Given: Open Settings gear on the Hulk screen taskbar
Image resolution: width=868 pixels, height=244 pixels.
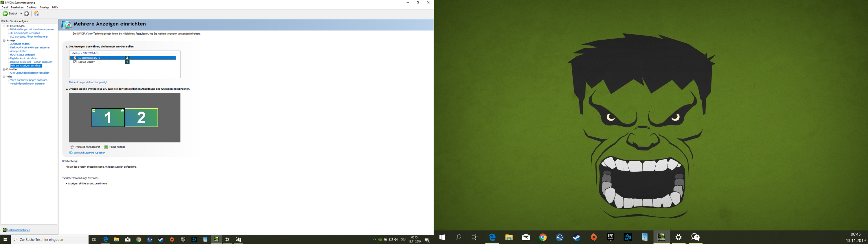Looking at the screenshot, I should (678, 237).
